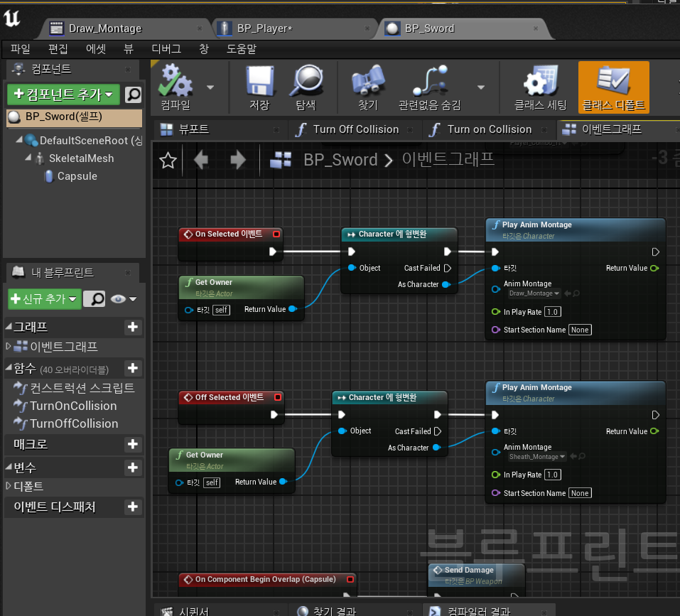Image resolution: width=680 pixels, height=616 pixels.
Task: Click Start Section Name field on Sheath_Montage node
Action: point(580,493)
